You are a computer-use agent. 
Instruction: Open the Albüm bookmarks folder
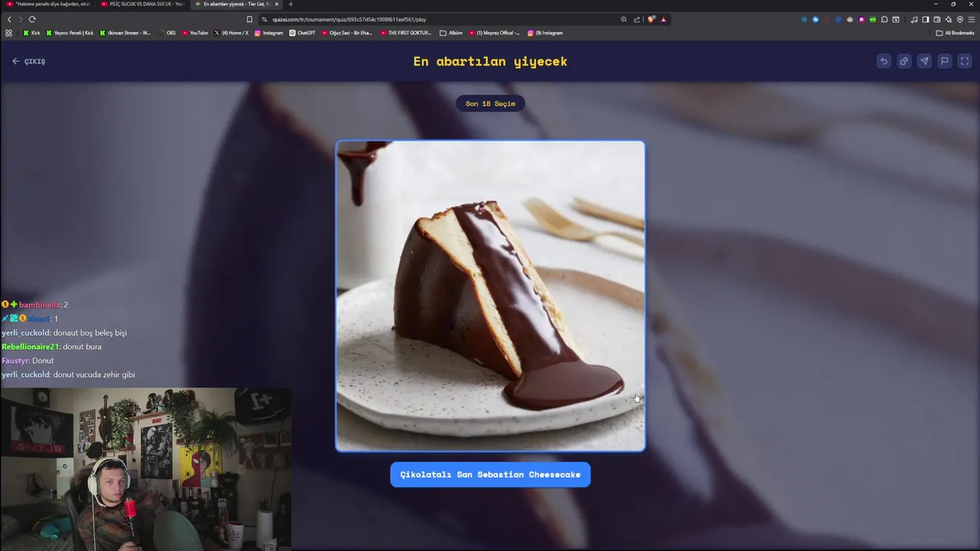(x=451, y=33)
